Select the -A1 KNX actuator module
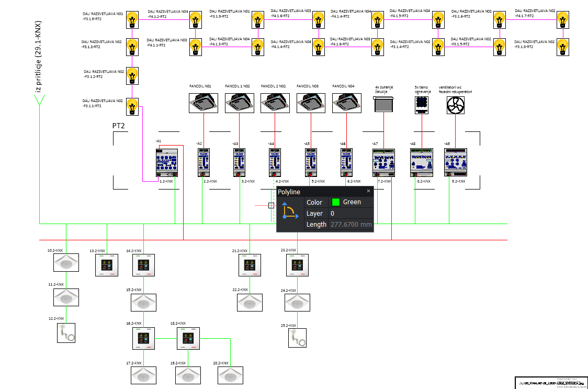 click(x=167, y=162)
